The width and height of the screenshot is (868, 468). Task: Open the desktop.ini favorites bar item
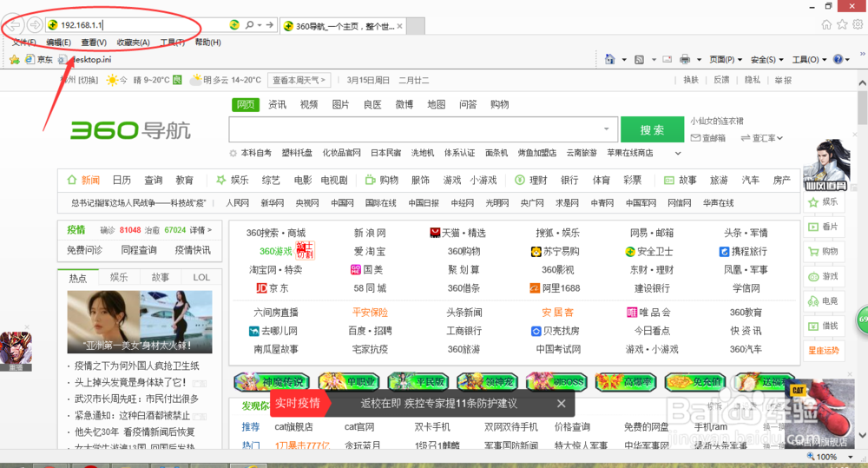click(x=85, y=59)
